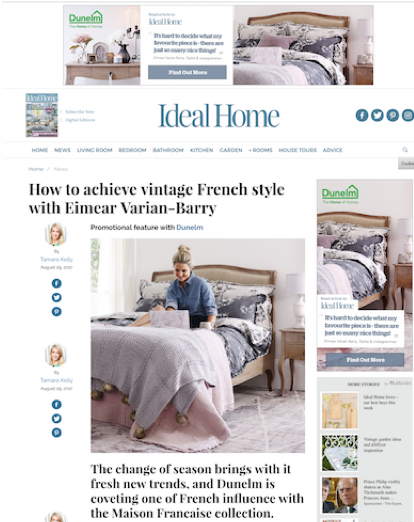Share article on Twitter under first author block
This screenshot has height=522, width=414.
57,297
